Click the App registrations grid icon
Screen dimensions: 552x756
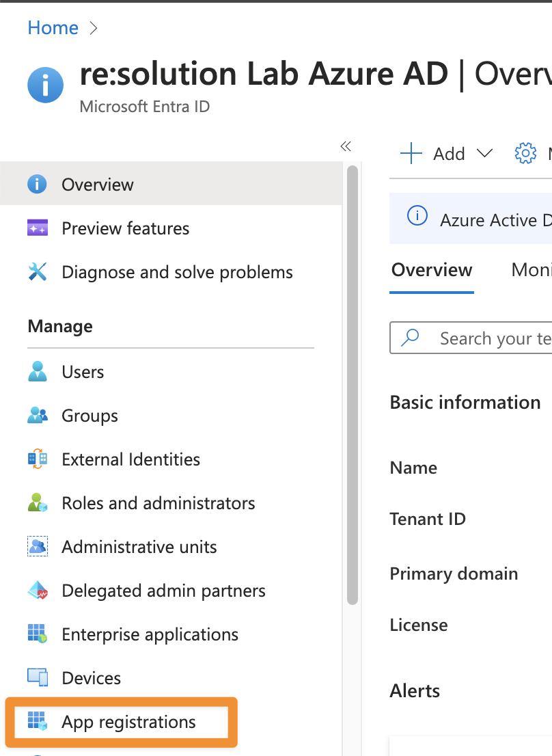[x=37, y=721]
